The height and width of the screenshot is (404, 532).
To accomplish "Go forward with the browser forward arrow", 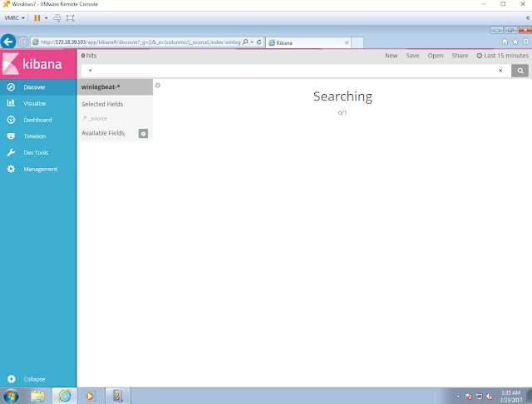I will pos(23,42).
